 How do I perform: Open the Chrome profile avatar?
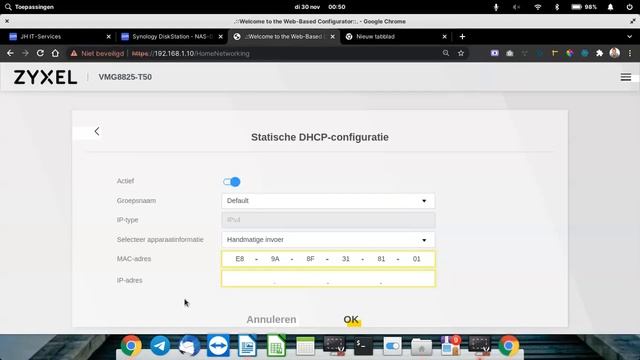(615, 53)
